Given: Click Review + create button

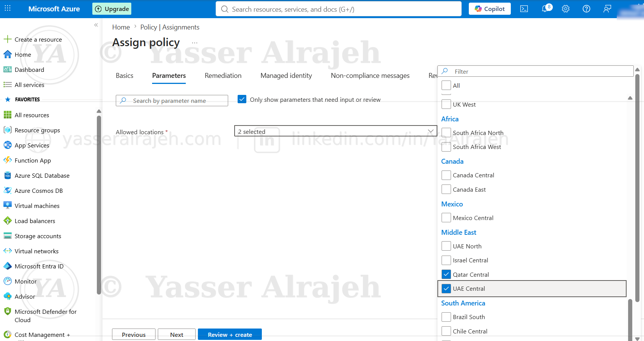Looking at the screenshot, I should click(x=230, y=335).
